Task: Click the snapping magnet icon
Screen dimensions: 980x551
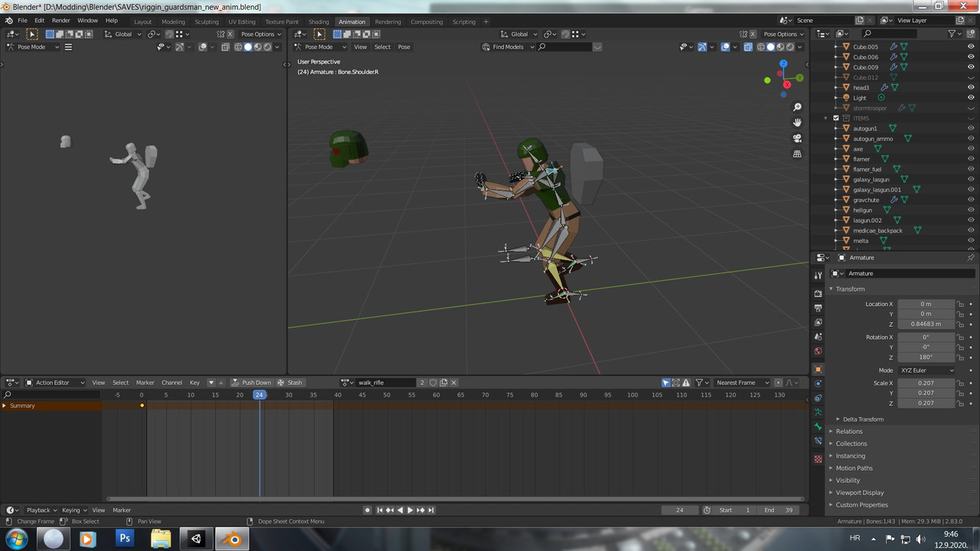Action: coord(565,34)
